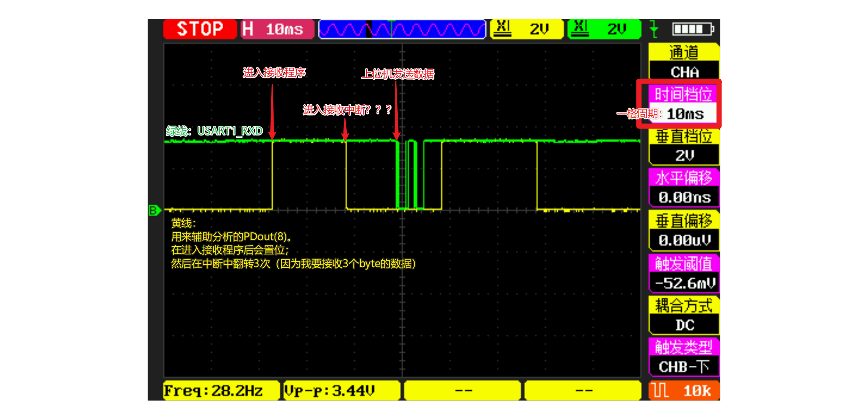Click the green B channel ground marker
Screen dimensions: 868x420
(x=154, y=210)
